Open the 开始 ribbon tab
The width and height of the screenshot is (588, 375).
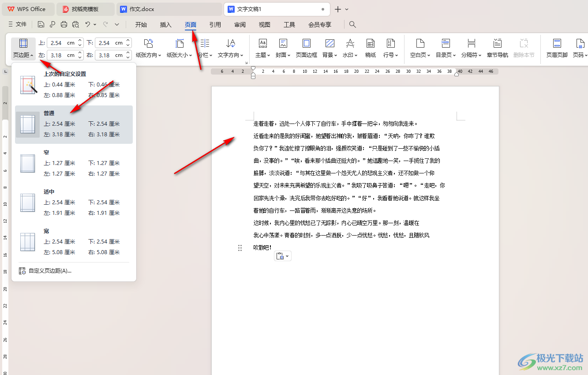point(141,25)
